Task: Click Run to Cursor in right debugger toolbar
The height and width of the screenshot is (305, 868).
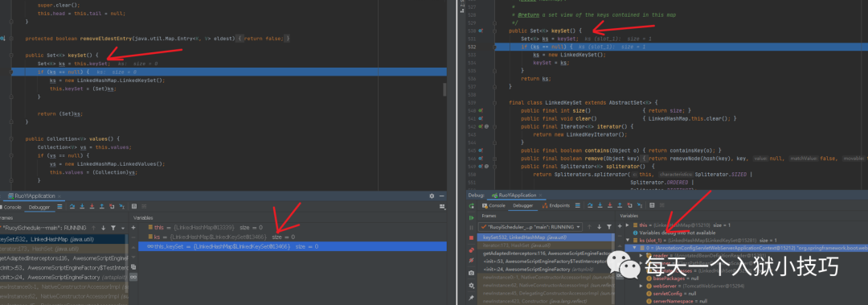Action: click(640, 205)
